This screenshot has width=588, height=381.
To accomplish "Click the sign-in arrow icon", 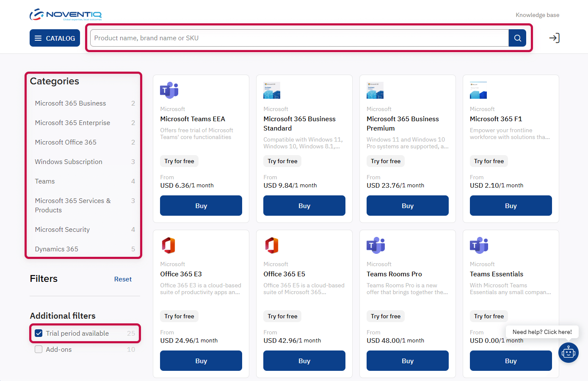I will click(555, 38).
